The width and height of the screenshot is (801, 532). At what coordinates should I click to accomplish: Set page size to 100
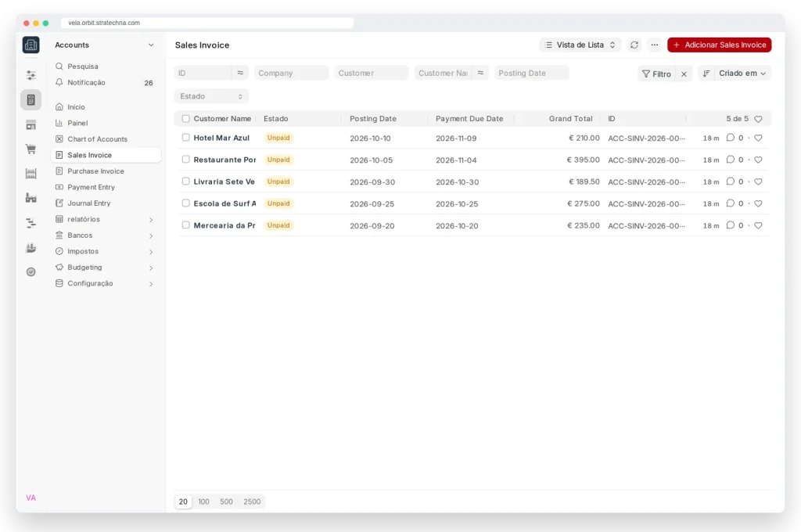203,501
